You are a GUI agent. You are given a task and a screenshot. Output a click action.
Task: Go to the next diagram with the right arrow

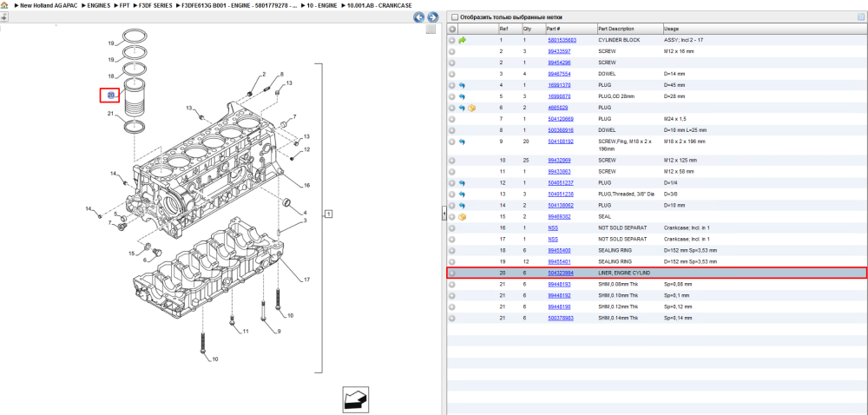point(433,17)
